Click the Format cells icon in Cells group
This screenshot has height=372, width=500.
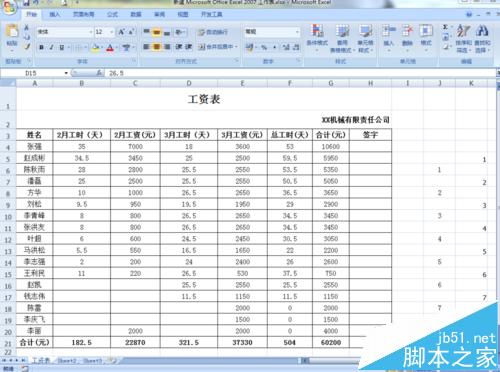(x=426, y=31)
